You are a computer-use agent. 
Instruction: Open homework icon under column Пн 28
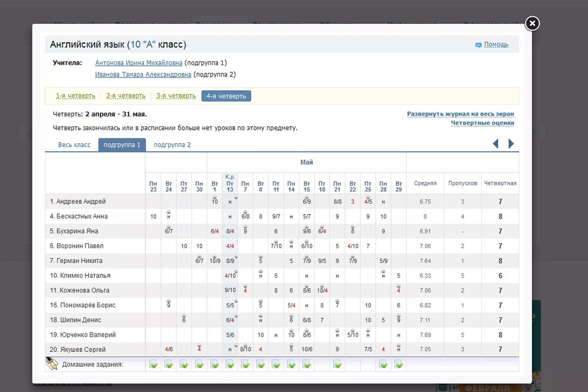[383, 364]
